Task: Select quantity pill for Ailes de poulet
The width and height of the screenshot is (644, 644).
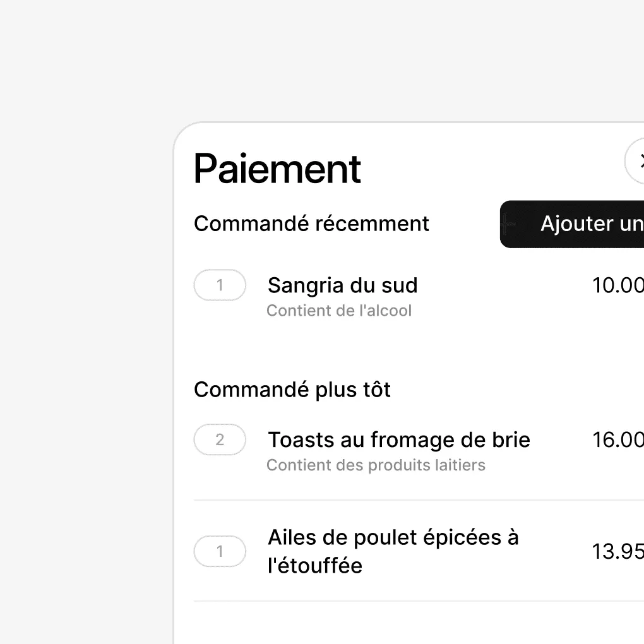Action: click(220, 551)
